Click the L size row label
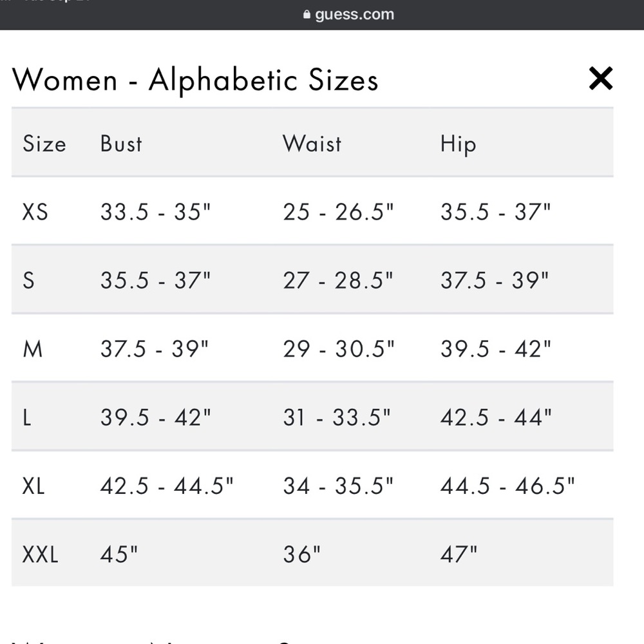The width and height of the screenshot is (644, 644). [26, 418]
